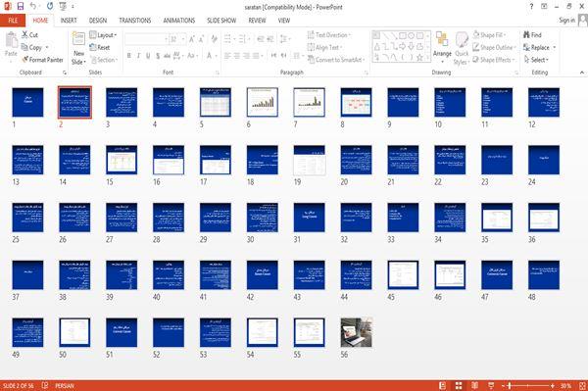Expand the Layout dropdown
Image resolution: width=588 pixels, height=391 pixels.
click(103, 35)
